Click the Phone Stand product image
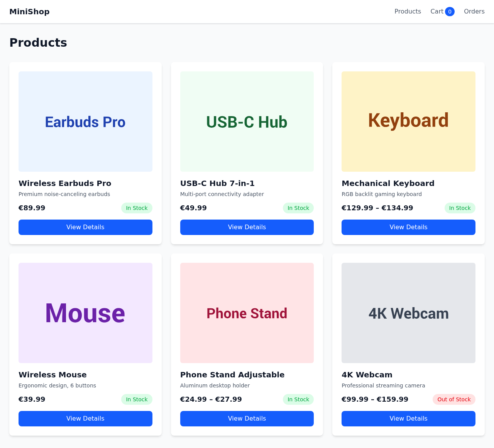The height and width of the screenshot is (448, 494). point(247,313)
